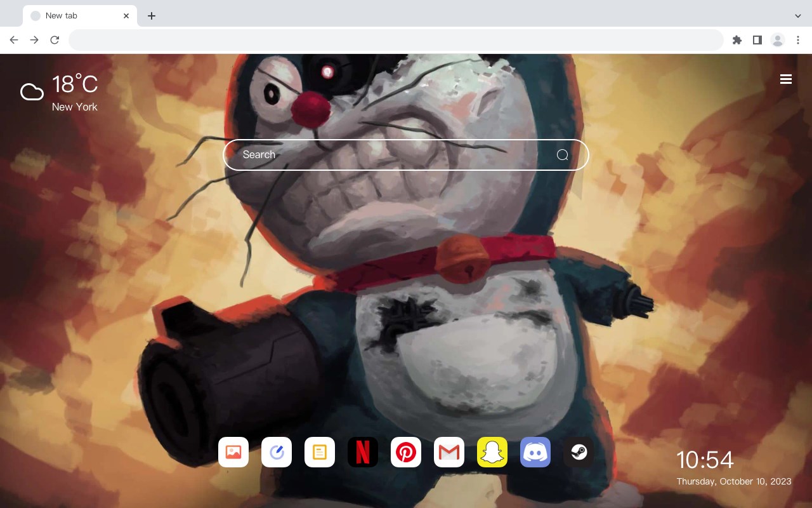Expand the tab search dropdown arrow
This screenshot has width=812, height=508.
tap(798, 16)
